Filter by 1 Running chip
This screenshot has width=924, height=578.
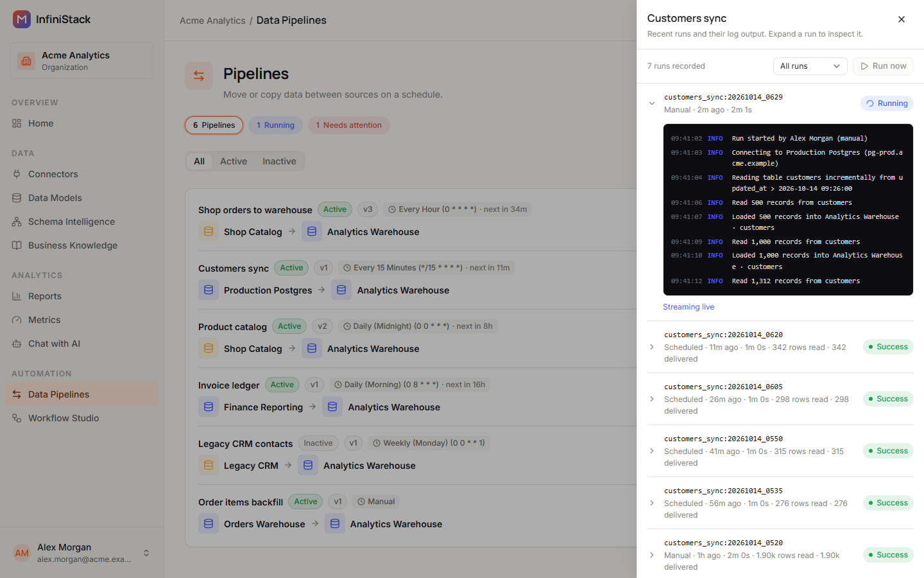click(276, 125)
